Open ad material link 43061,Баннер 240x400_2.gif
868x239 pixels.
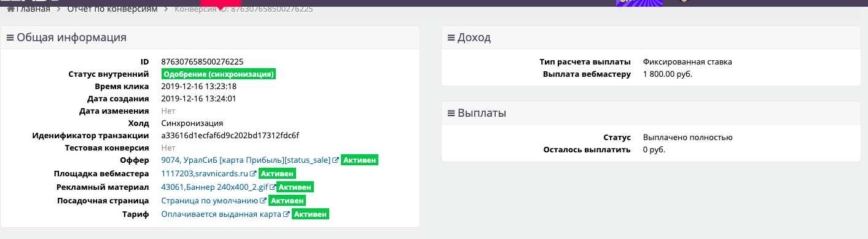pyautogui.click(x=214, y=187)
